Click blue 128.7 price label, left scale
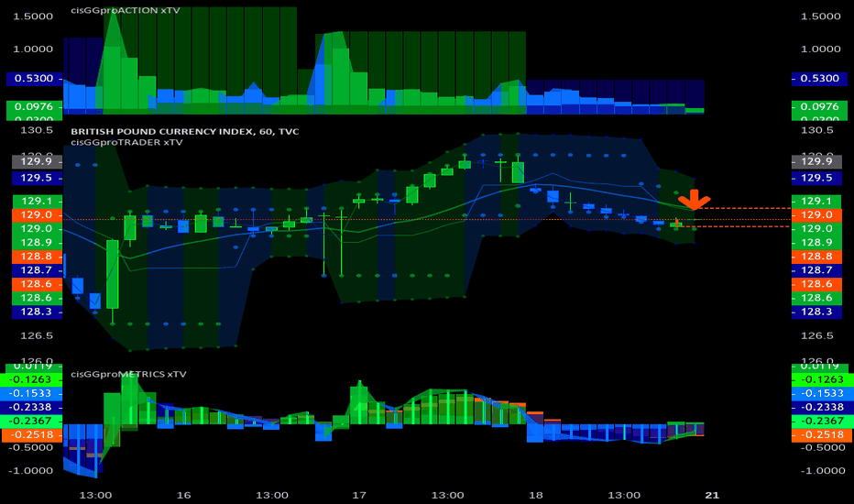The width and height of the screenshot is (854, 504). pos(37,270)
